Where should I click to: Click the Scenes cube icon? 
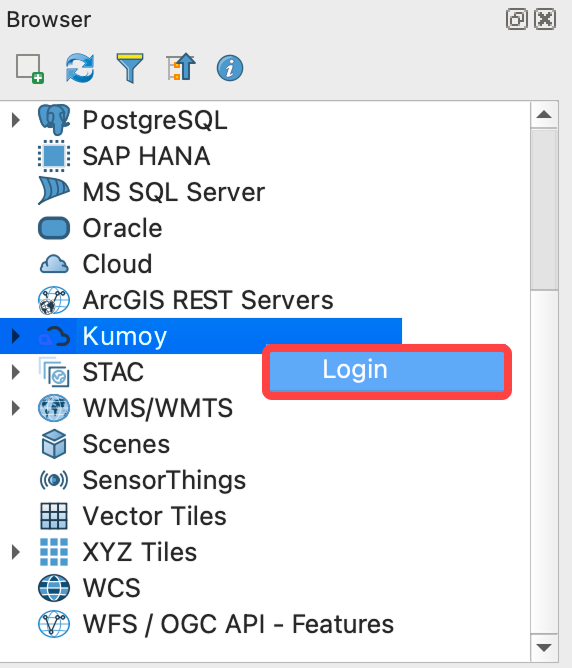pos(54,444)
